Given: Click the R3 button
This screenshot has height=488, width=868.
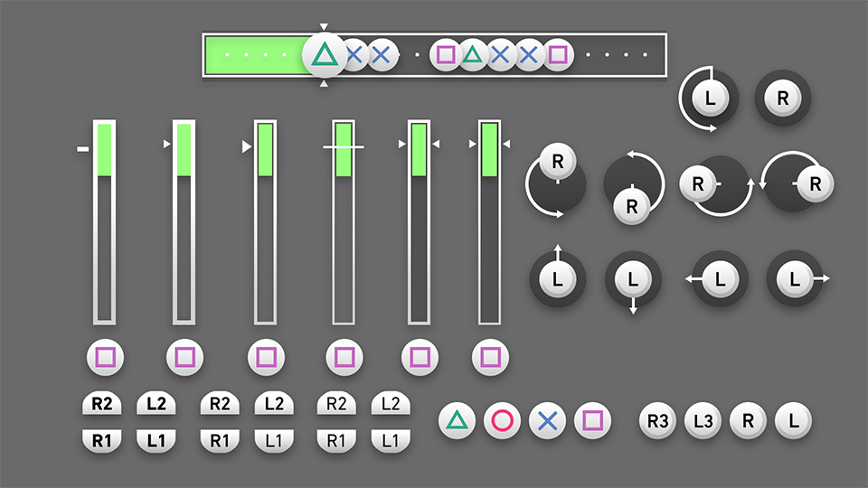Looking at the screenshot, I should 657,421.
